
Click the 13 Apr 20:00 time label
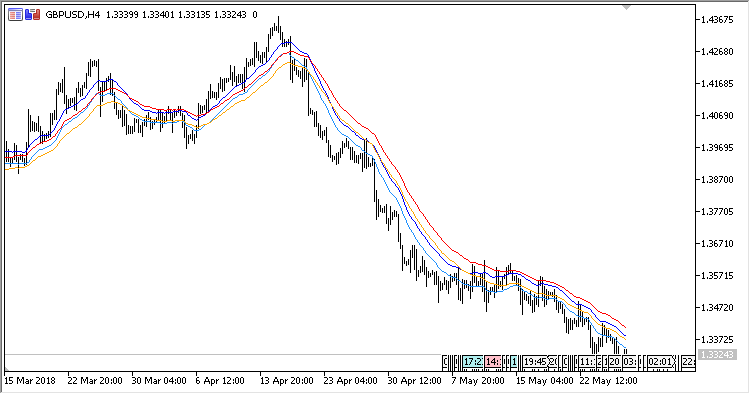point(287,381)
